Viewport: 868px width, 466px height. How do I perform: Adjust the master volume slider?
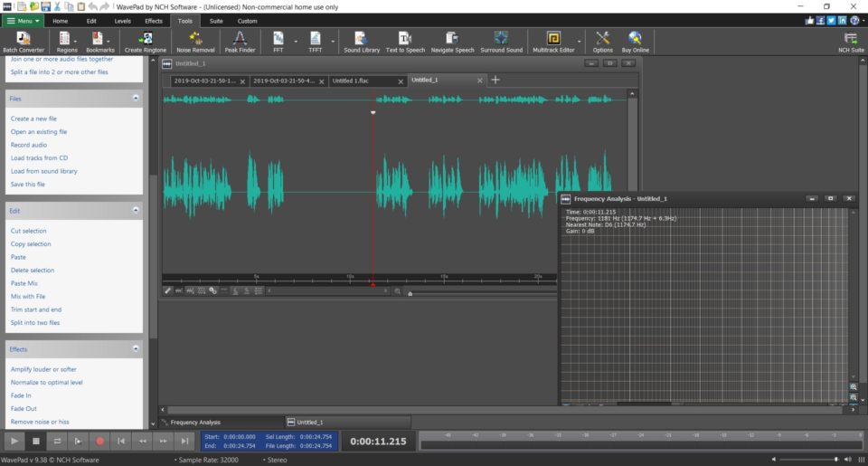click(x=808, y=460)
